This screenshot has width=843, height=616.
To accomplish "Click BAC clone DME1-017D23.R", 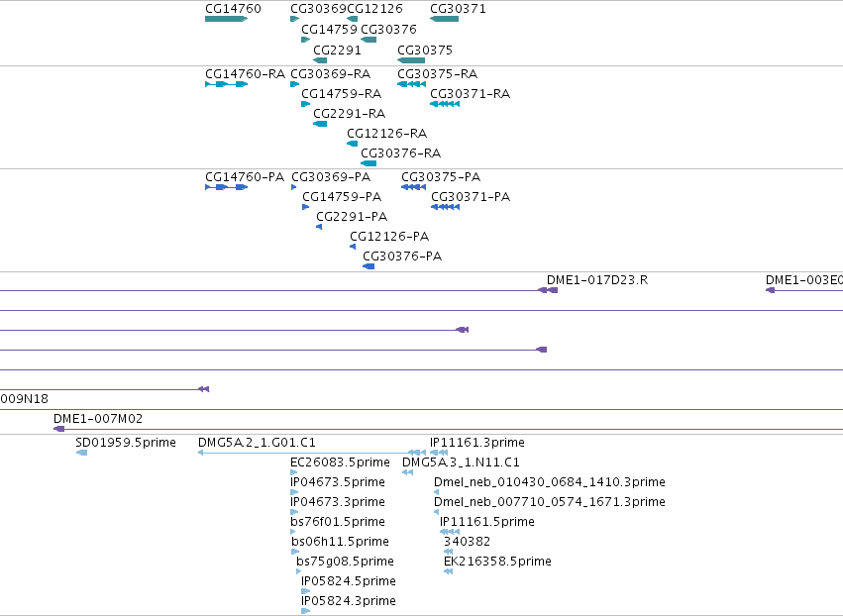I will click(x=597, y=280).
